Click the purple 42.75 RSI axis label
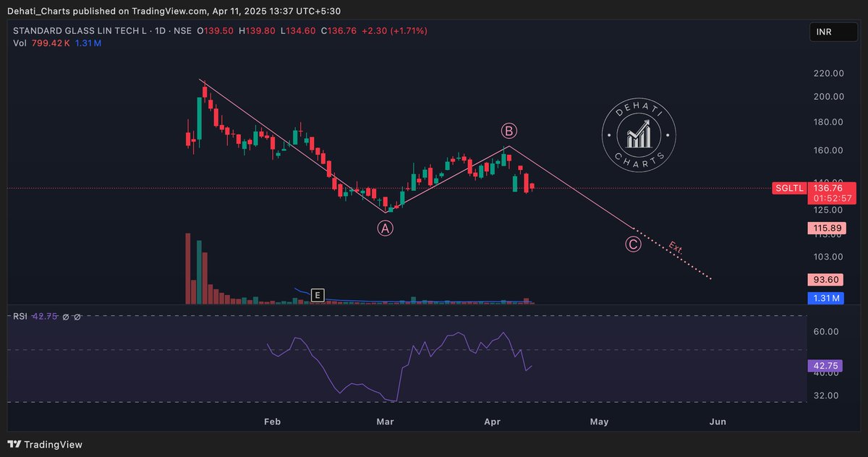 tap(827, 367)
